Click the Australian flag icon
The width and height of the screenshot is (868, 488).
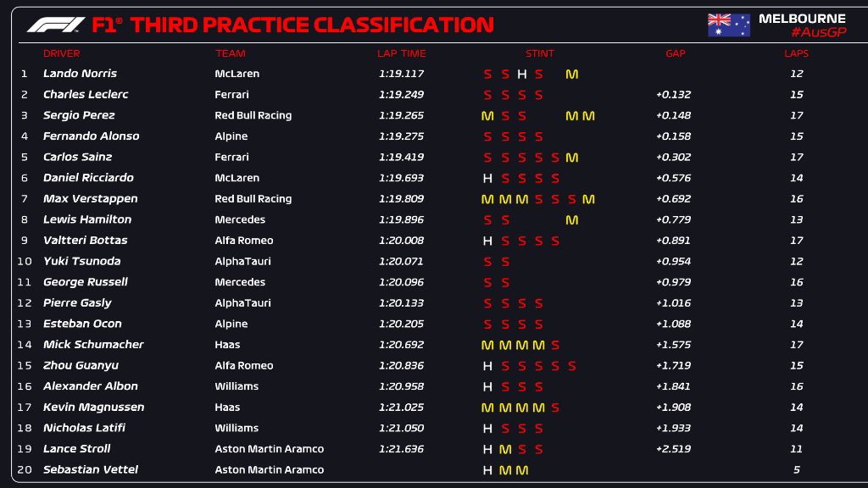click(729, 25)
